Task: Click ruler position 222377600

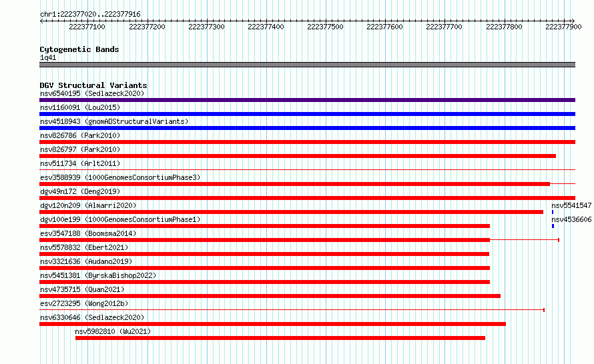Action: tap(385, 27)
